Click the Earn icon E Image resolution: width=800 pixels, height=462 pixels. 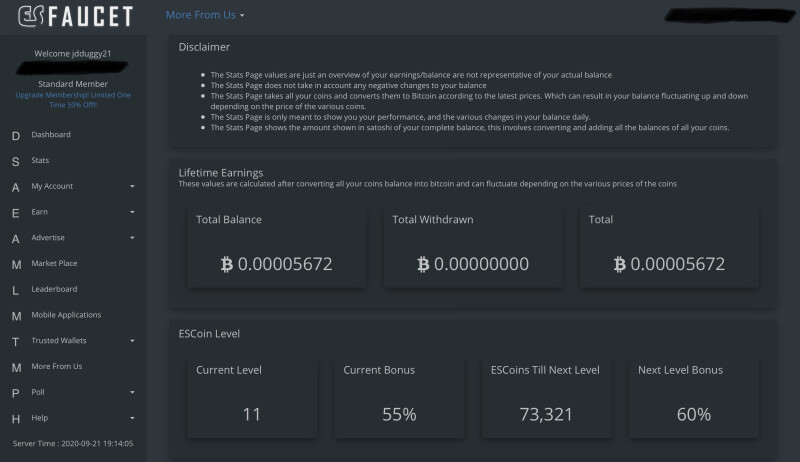click(x=16, y=213)
